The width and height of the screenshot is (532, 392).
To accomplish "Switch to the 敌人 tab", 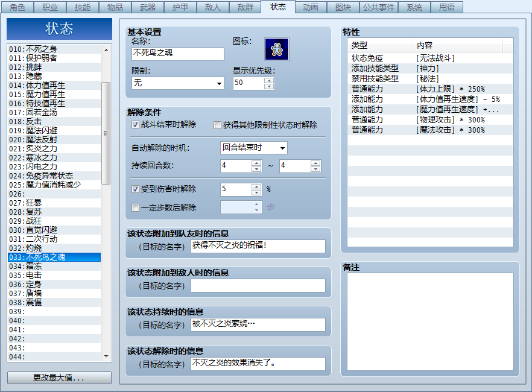I will coord(212,7).
